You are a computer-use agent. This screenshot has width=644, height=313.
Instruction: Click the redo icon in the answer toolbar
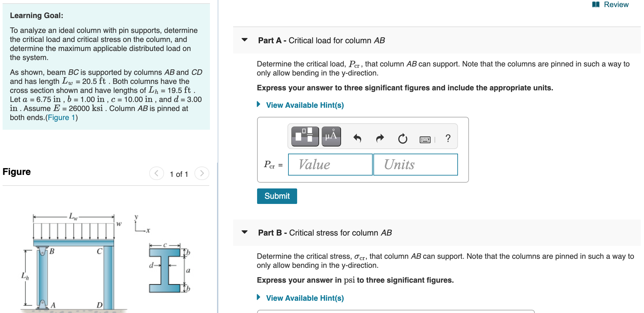[380, 138]
